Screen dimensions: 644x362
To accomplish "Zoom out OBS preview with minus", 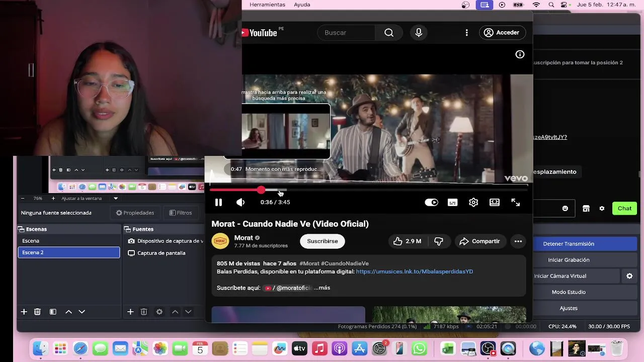I will pos(23,199).
